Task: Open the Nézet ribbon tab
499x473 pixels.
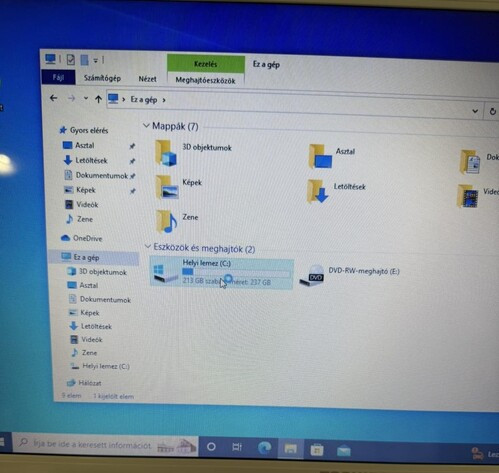Action: coord(147,79)
